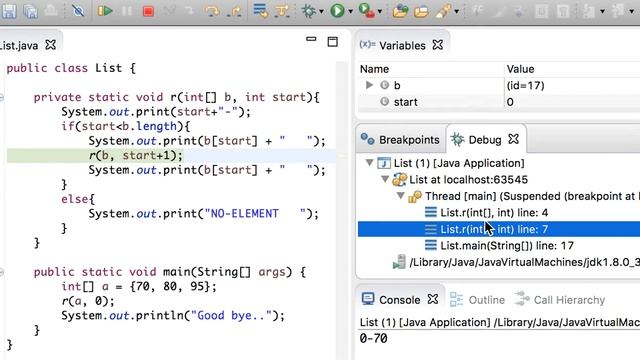Collapse List at localhost:63545 node

385,179
